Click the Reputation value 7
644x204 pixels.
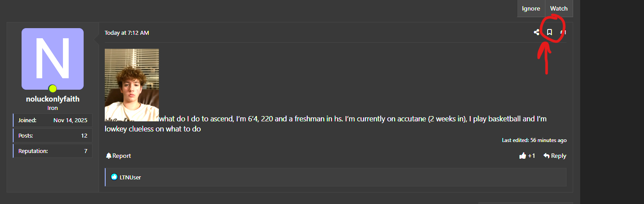click(85, 151)
